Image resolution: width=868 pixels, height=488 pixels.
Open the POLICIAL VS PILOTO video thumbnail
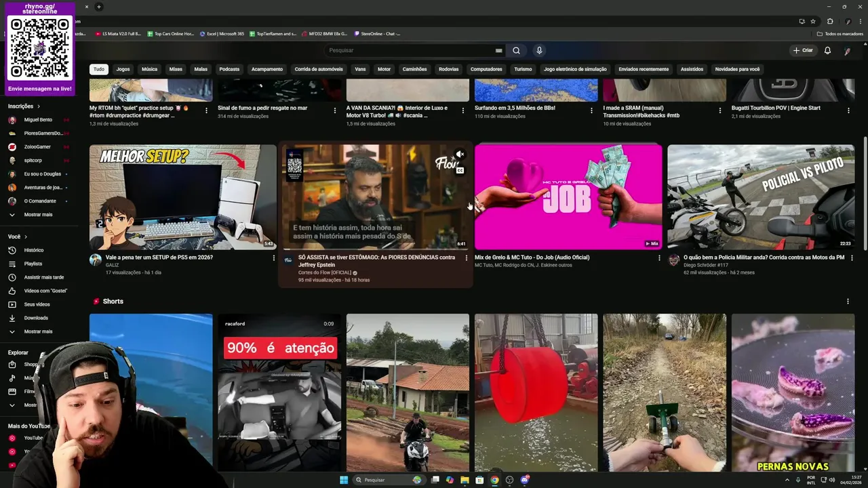click(x=761, y=197)
